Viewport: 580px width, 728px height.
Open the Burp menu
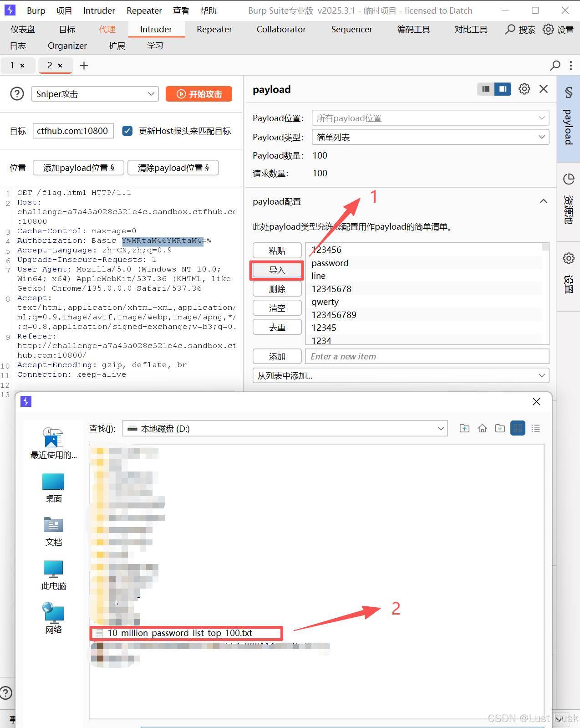tap(36, 10)
